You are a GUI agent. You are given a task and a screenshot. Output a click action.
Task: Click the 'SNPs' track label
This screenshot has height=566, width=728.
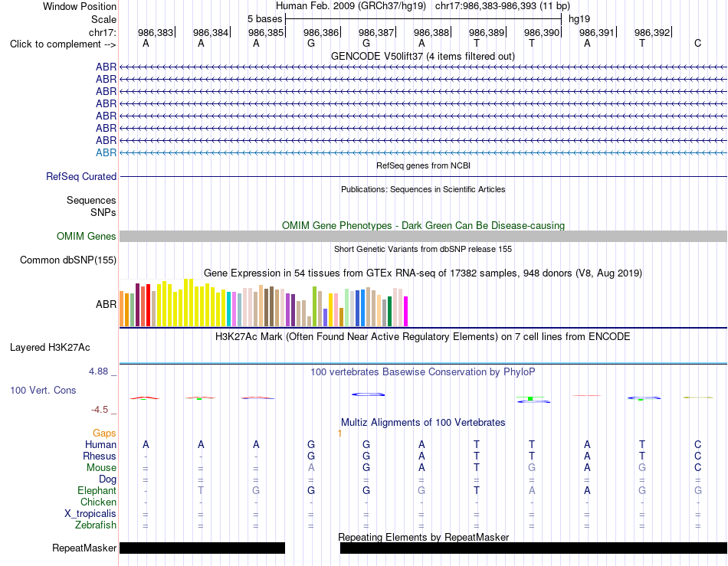tap(103, 212)
